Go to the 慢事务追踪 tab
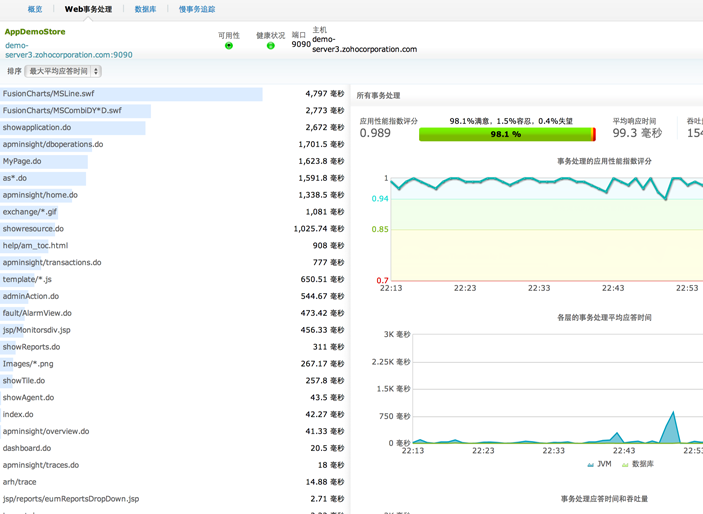 [197, 9]
